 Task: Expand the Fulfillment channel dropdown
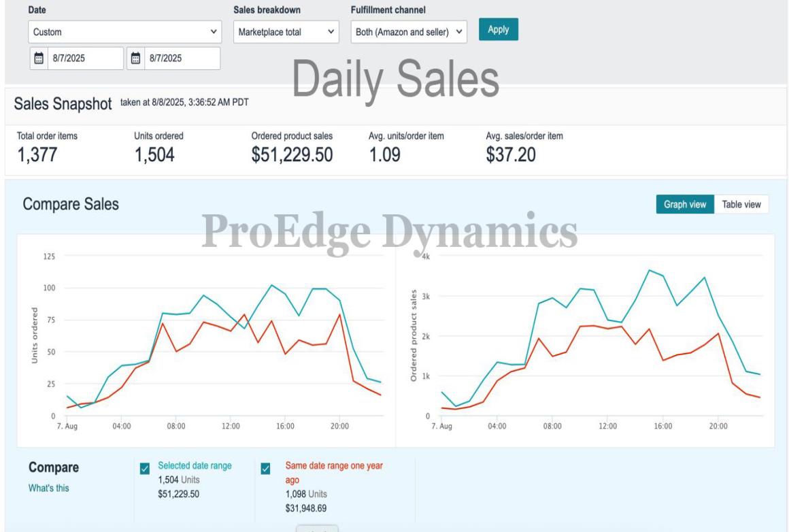pos(409,31)
